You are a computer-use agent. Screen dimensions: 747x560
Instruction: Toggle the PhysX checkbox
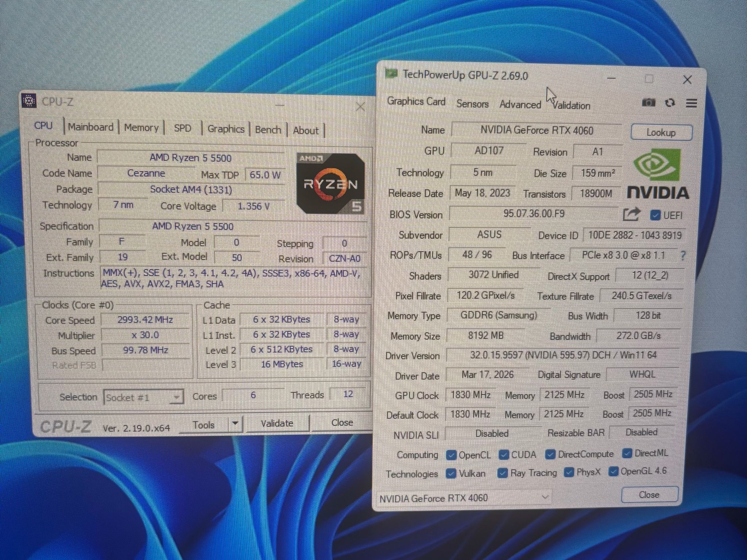[x=569, y=472]
